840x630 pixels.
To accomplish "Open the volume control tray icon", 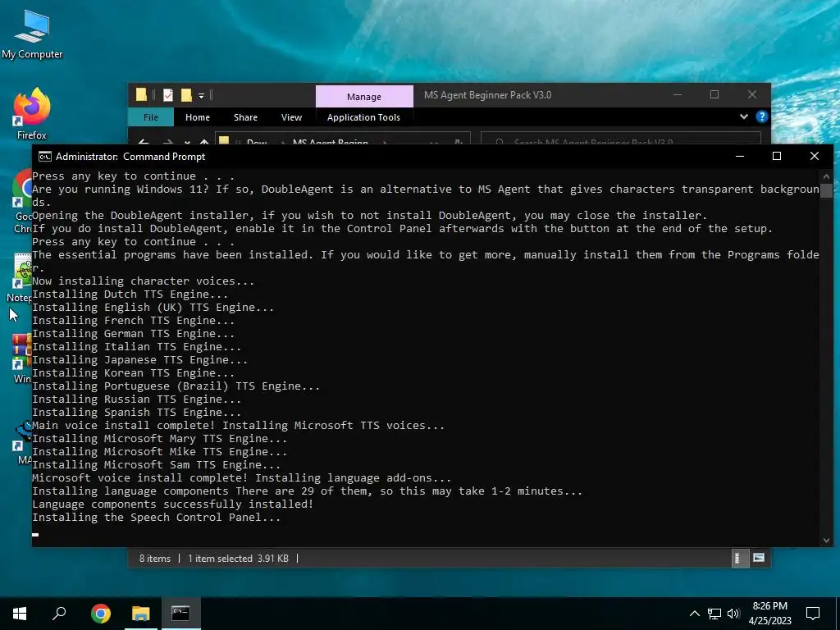I will pyautogui.click(x=733, y=614).
